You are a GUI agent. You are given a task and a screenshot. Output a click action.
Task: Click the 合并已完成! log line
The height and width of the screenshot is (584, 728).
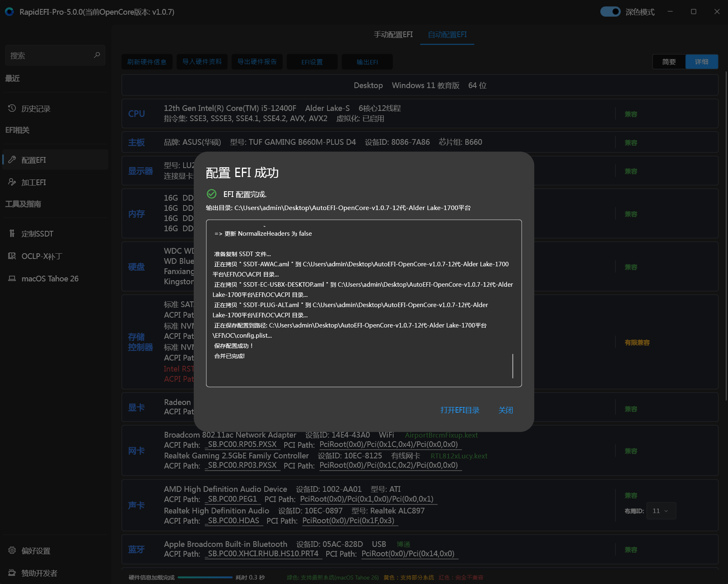pyautogui.click(x=230, y=356)
